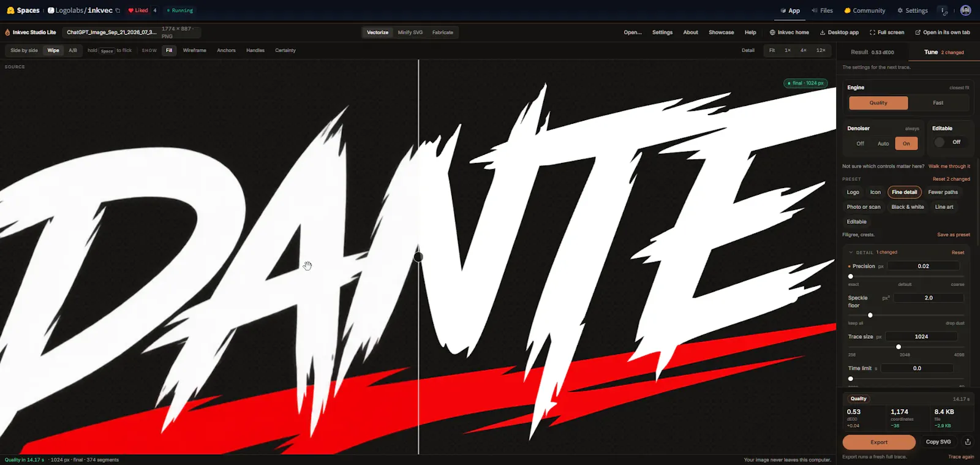Enter Full screen mode

click(886, 32)
